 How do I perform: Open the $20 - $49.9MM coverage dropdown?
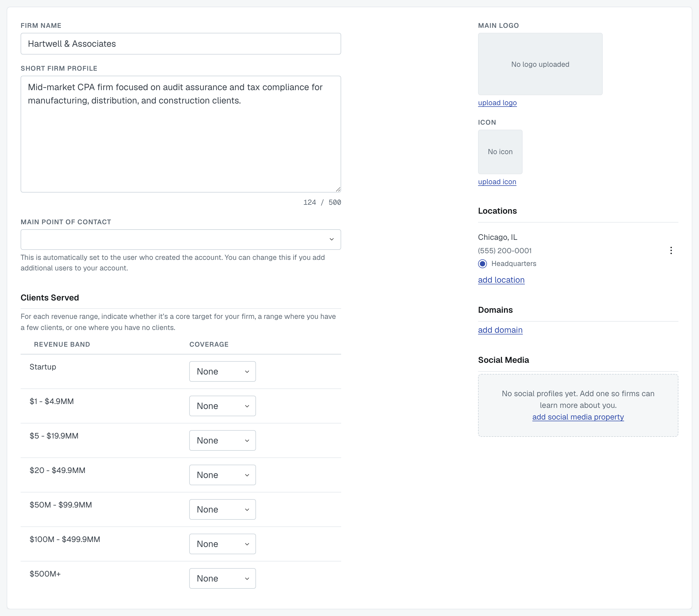pos(222,475)
